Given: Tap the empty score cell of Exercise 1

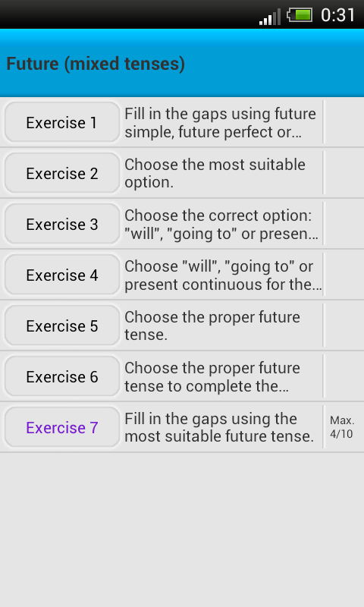Looking at the screenshot, I should 344,122.
